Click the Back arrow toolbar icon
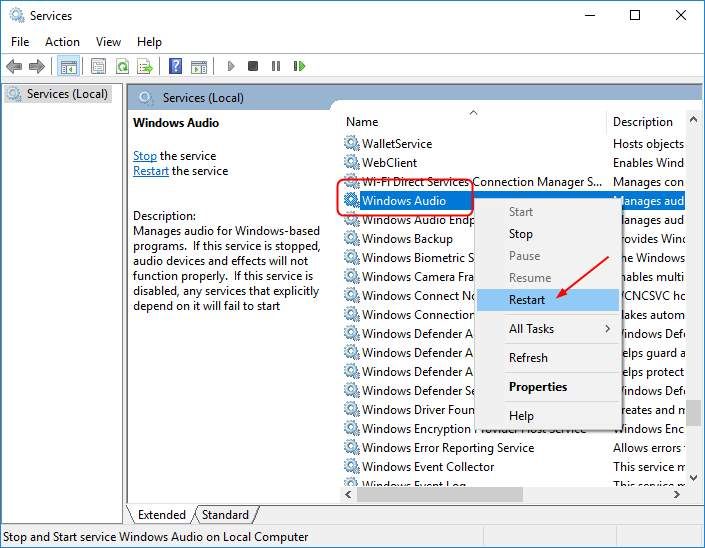705x548 pixels. point(14,67)
